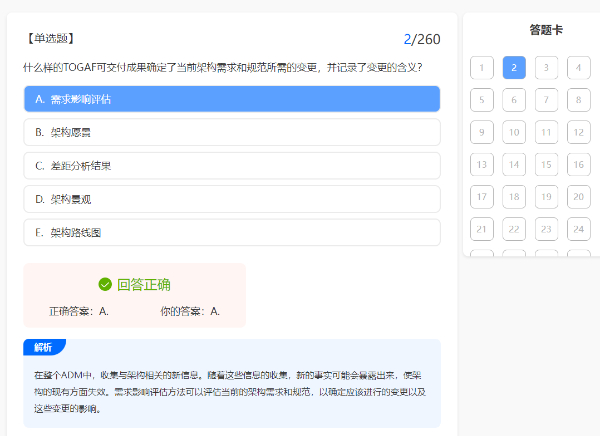Jump to question 13 in answer card
The height and width of the screenshot is (436, 600).
coord(482,165)
